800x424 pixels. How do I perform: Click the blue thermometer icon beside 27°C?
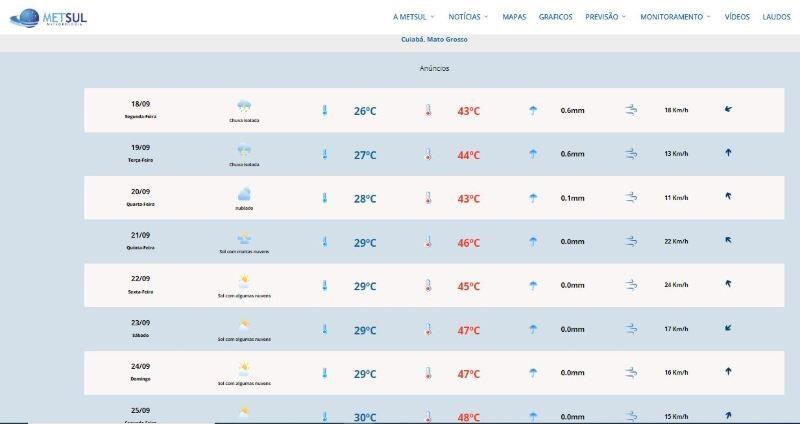pos(324,155)
